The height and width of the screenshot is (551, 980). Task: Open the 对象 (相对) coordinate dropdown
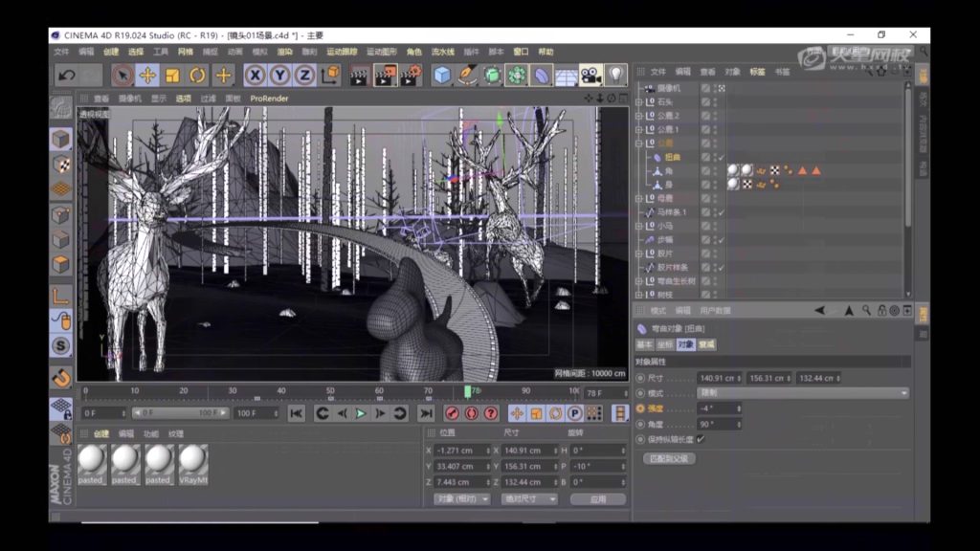tap(461, 499)
